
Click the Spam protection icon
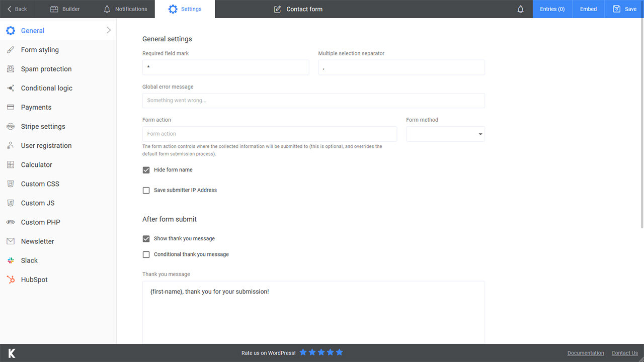tap(11, 69)
